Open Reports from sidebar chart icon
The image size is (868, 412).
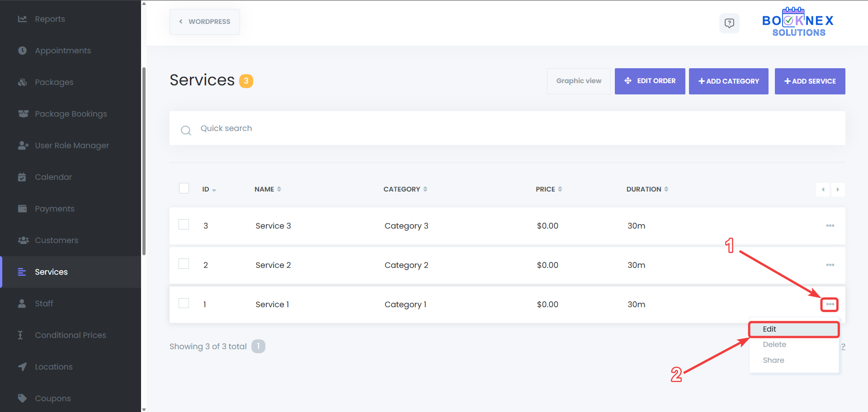click(x=22, y=19)
